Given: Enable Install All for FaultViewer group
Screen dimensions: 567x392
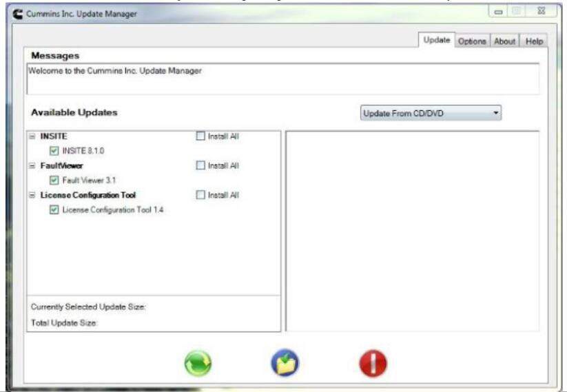Looking at the screenshot, I should (x=200, y=165).
